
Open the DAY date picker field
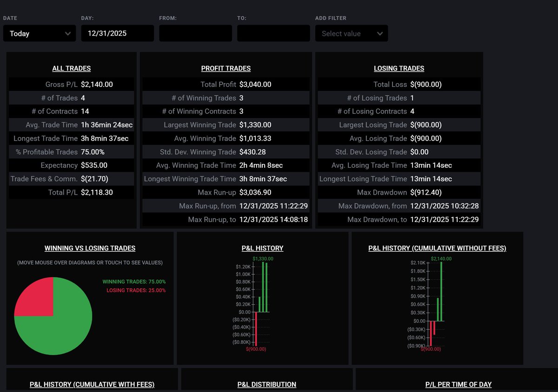pyautogui.click(x=117, y=33)
